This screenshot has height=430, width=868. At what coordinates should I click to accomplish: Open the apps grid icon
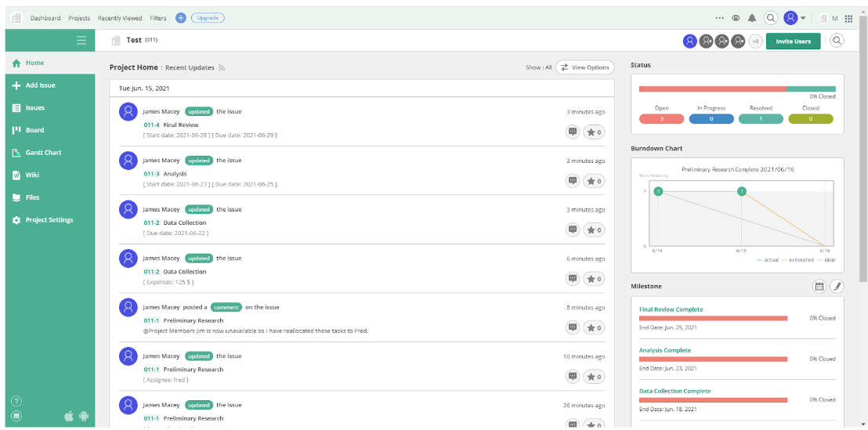tap(848, 18)
